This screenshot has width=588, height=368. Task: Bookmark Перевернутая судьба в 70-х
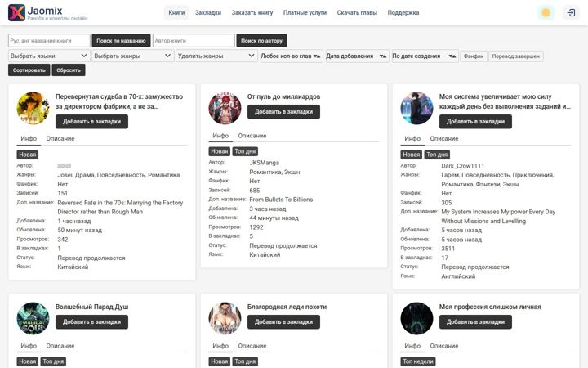coord(91,122)
